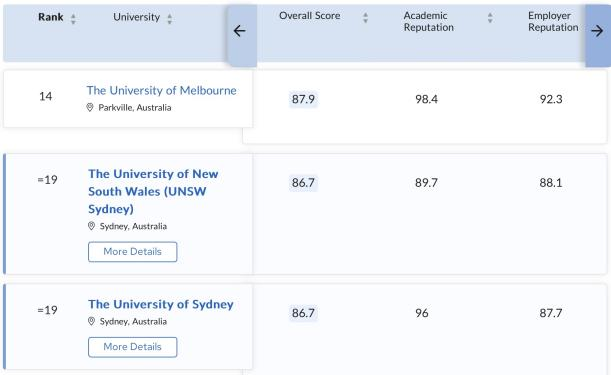Viewport: 611px width, 375px height.
Task: Sort the table by University name
Action: (x=170, y=18)
